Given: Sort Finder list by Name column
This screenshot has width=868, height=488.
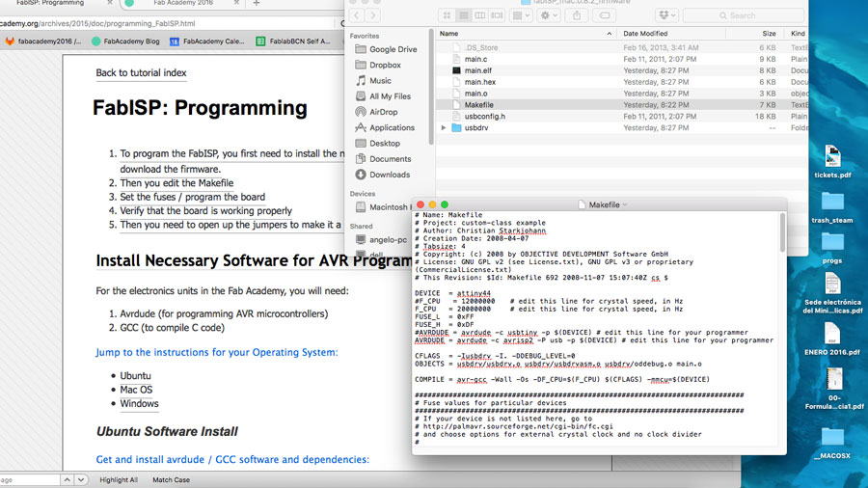Looking at the screenshot, I should (x=526, y=34).
